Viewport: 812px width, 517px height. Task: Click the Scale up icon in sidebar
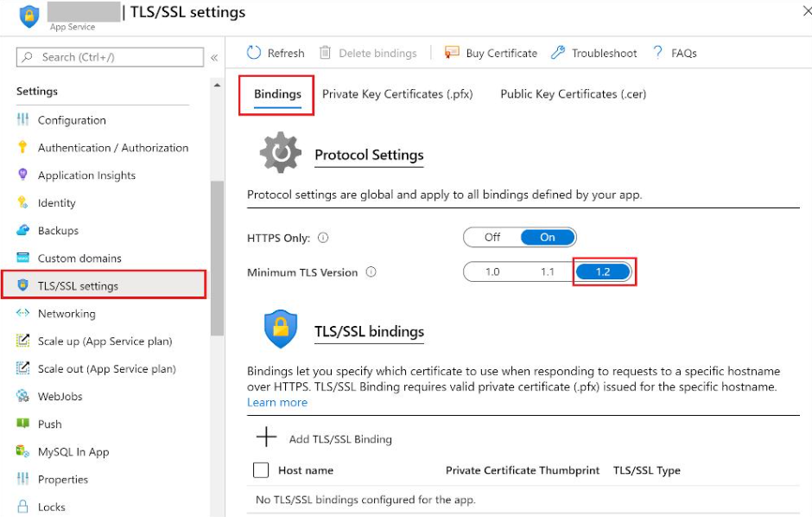[x=22, y=341]
